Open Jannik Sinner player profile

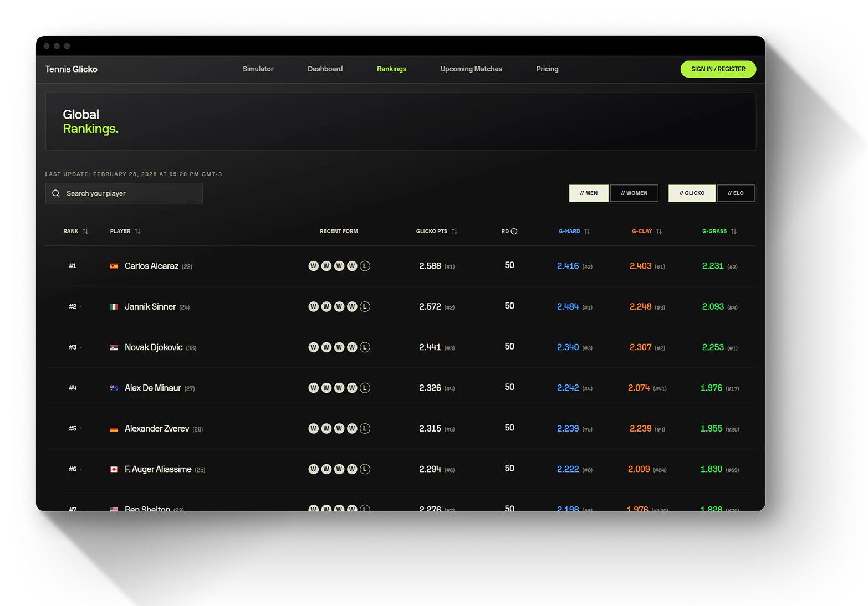pyautogui.click(x=150, y=306)
